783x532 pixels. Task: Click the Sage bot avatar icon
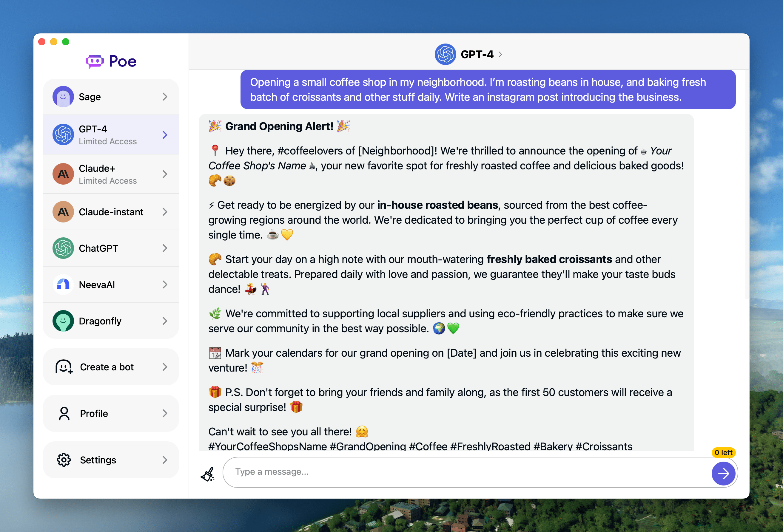pyautogui.click(x=63, y=97)
